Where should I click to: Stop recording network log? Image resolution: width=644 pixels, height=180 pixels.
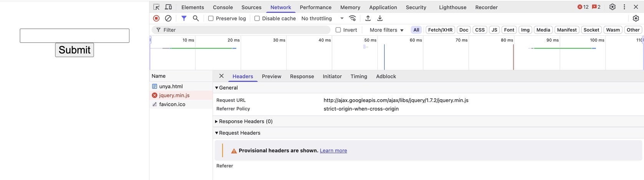click(x=156, y=18)
